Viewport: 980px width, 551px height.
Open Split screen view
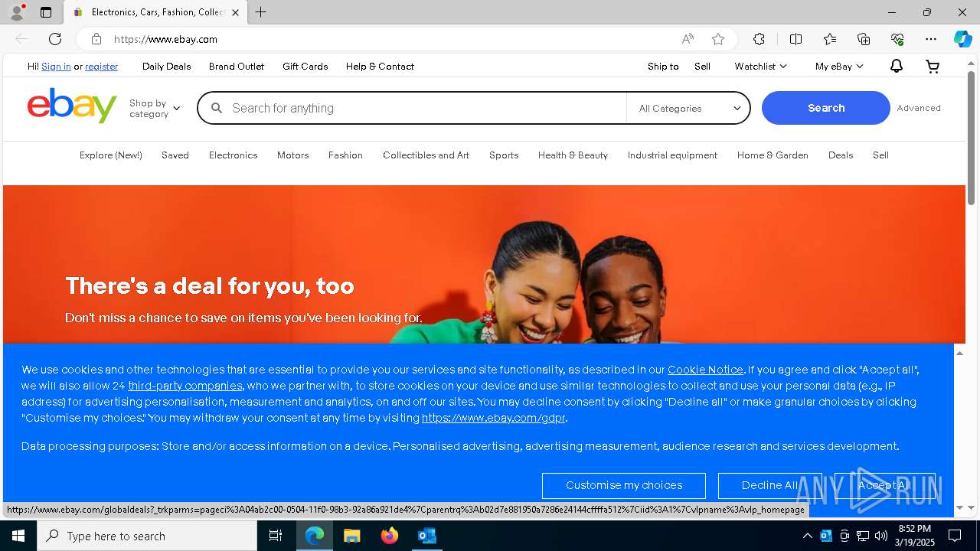(795, 39)
